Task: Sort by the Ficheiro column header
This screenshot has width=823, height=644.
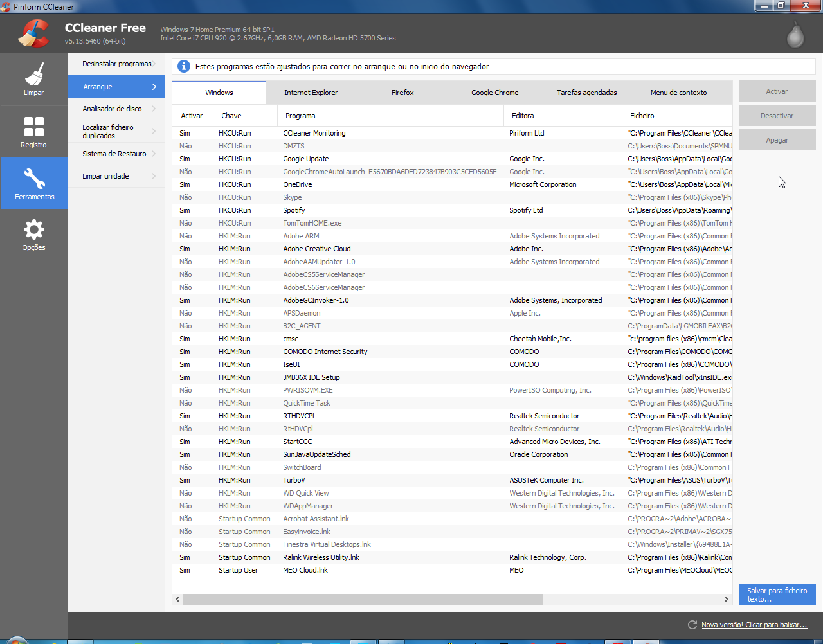Action: pos(677,116)
